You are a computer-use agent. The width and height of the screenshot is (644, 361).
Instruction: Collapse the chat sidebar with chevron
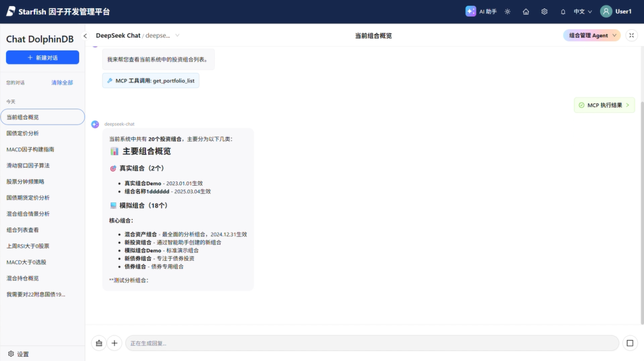point(85,36)
